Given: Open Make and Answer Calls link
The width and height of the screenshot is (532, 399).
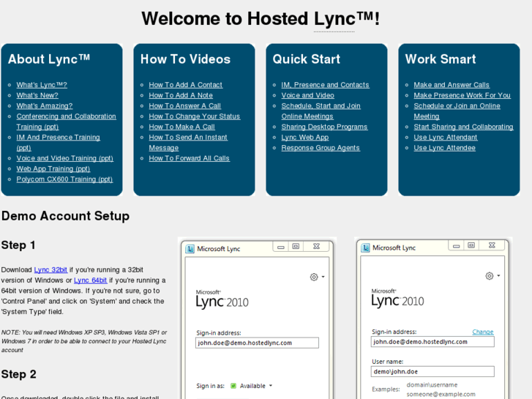Looking at the screenshot, I should (x=452, y=85).
